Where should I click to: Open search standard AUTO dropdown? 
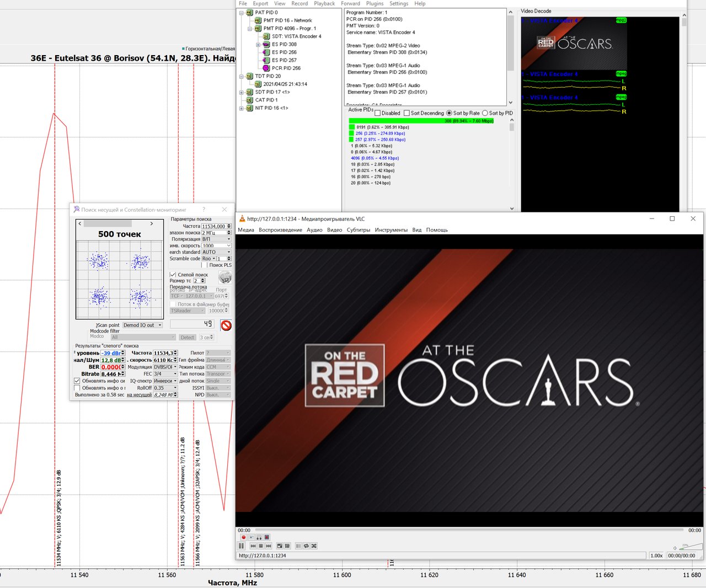point(216,252)
